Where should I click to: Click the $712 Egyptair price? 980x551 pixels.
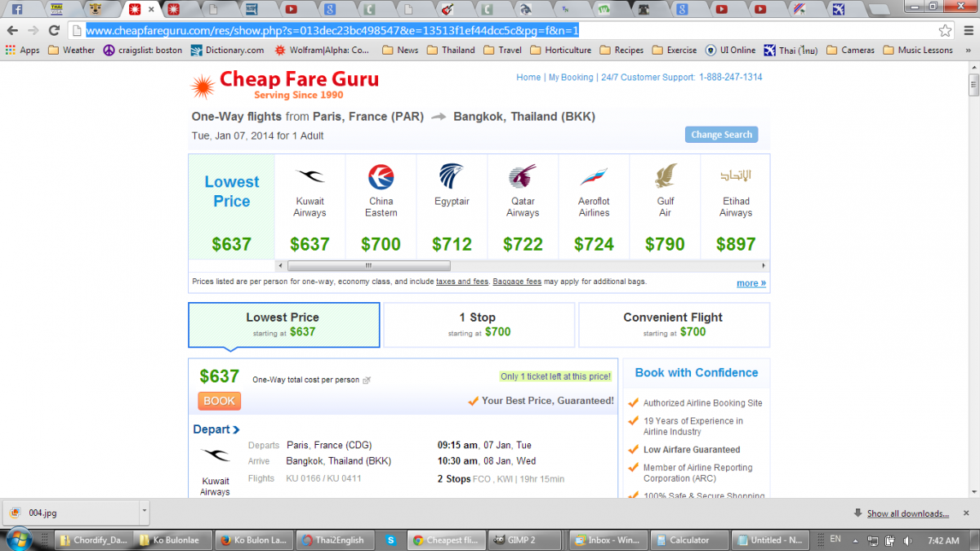tap(452, 244)
